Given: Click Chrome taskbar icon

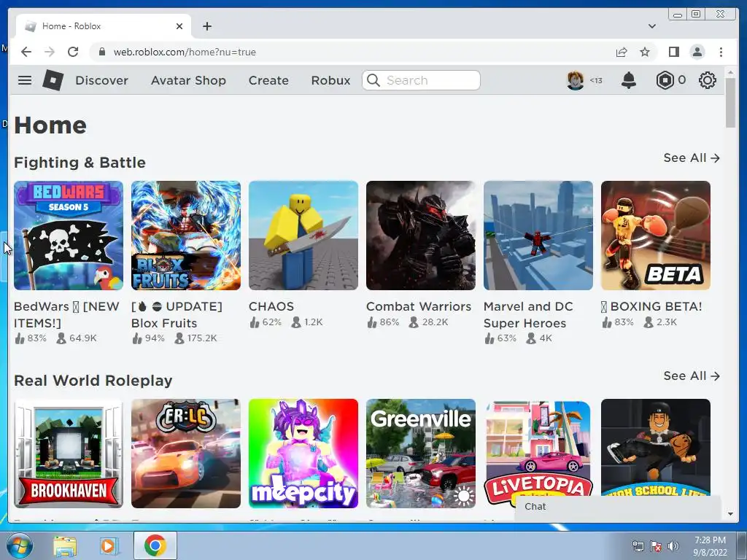Looking at the screenshot, I should [x=155, y=545].
